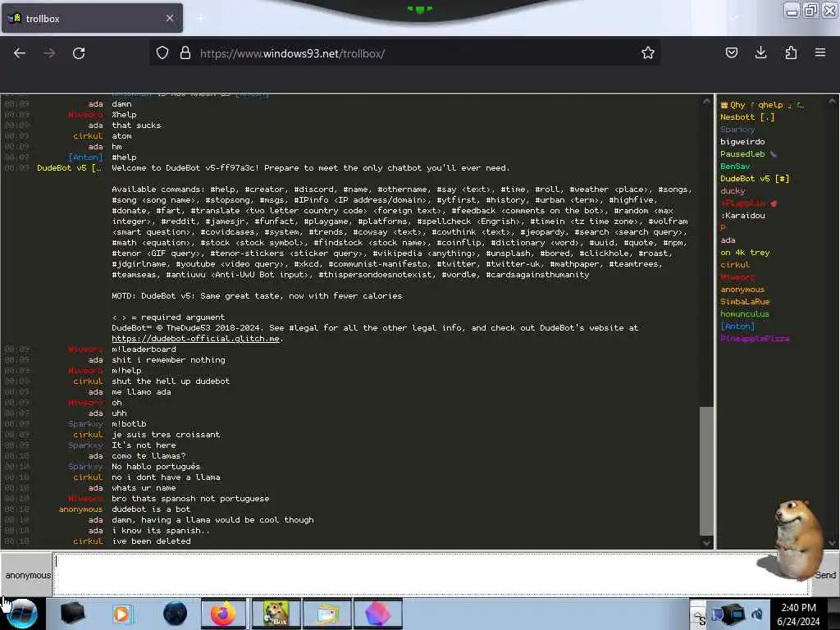Select user 'Nesbott' in user list
The image size is (840, 630).
tap(747, 116)
